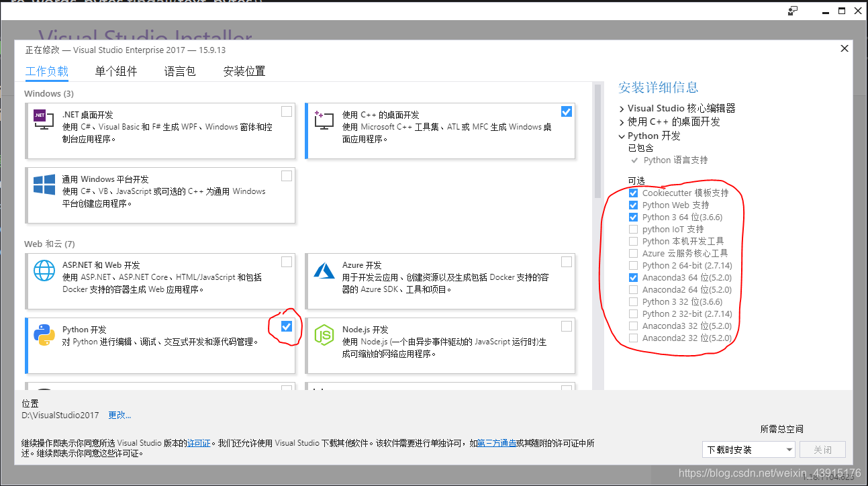This screenshot has height=486, width=868.
Task: Check Python 3 32 位(3.6.6) option
Action: click(633, 302)
